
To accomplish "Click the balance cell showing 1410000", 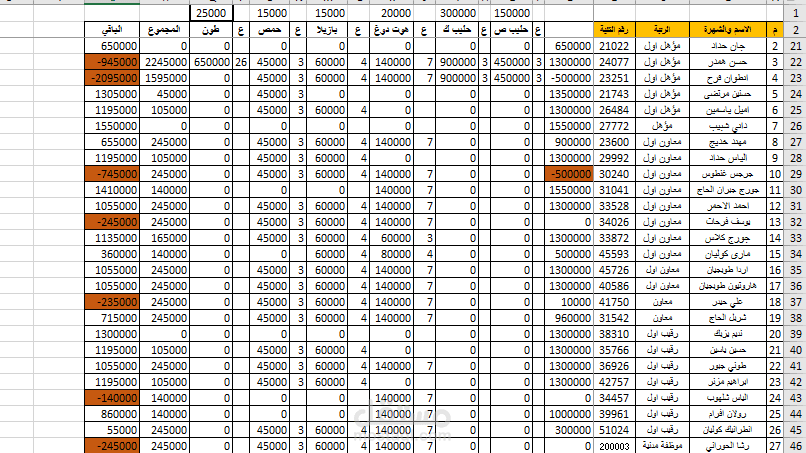I will (112, 190).
